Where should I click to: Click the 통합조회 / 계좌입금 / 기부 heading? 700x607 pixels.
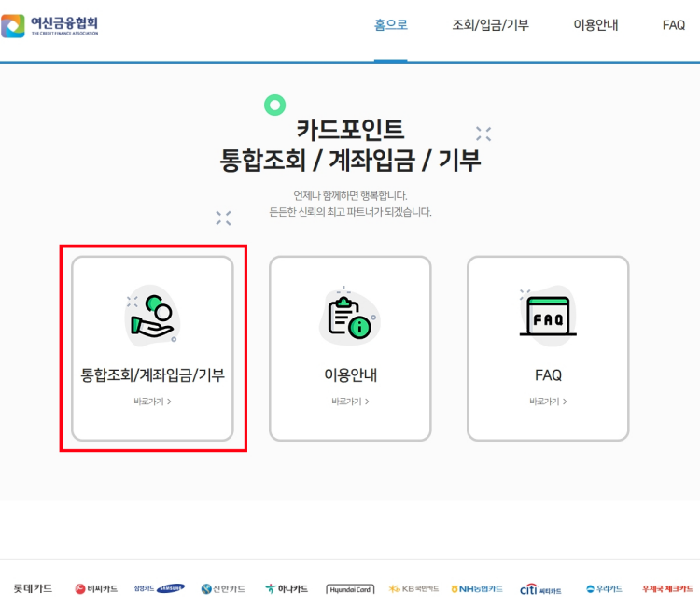[x=350, y=161]
